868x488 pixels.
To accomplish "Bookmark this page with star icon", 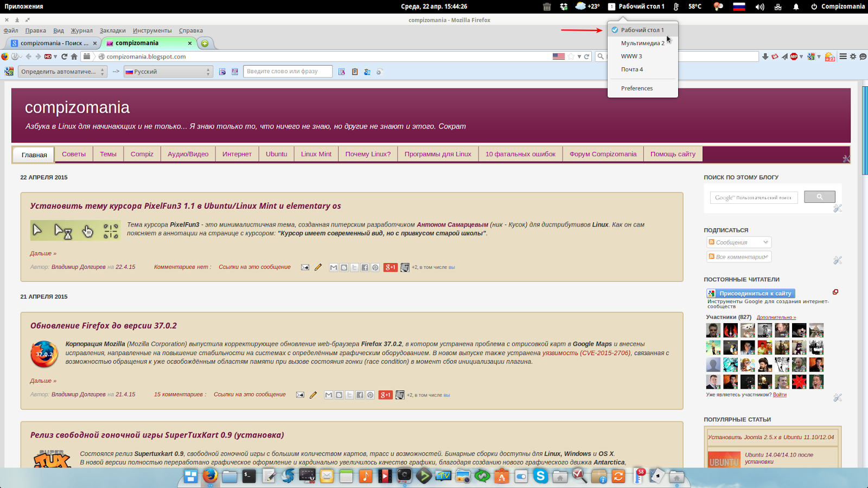I will (x=571, y=56).
